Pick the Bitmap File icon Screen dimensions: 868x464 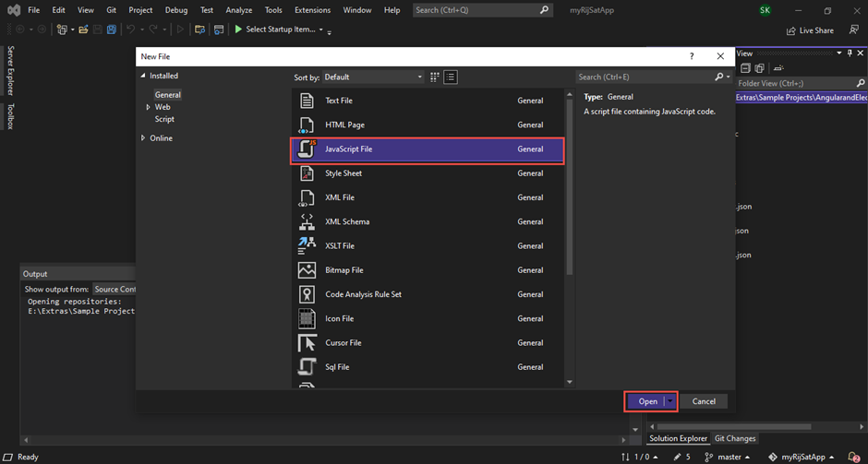(x=307, y=270)
